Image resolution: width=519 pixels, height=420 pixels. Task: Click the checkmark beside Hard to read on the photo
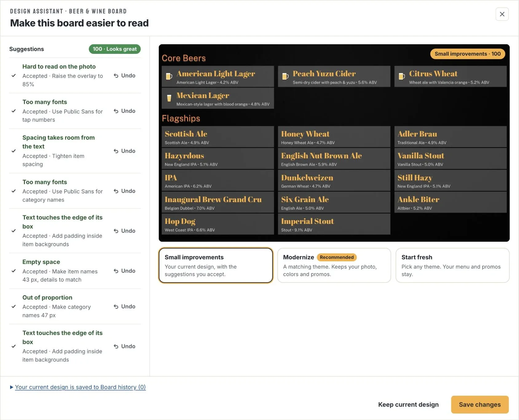click(14, 76)
